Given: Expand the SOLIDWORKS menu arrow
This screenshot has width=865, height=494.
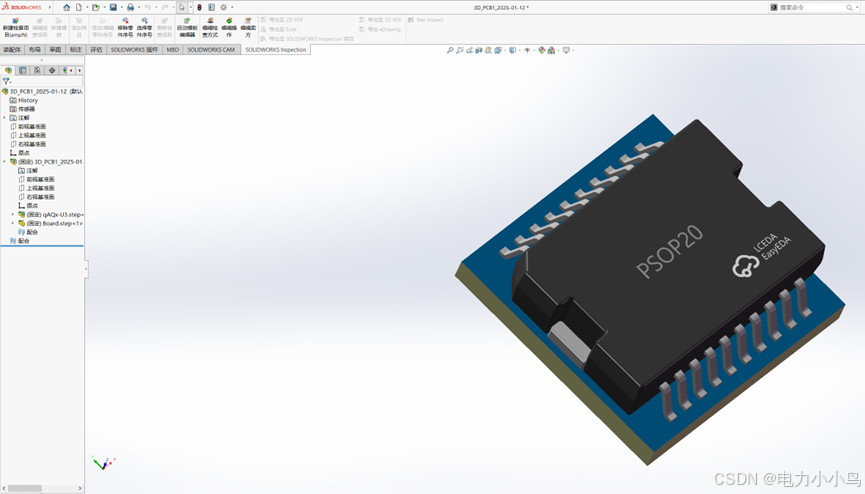Looking at the screenshot, I should 50,7.
